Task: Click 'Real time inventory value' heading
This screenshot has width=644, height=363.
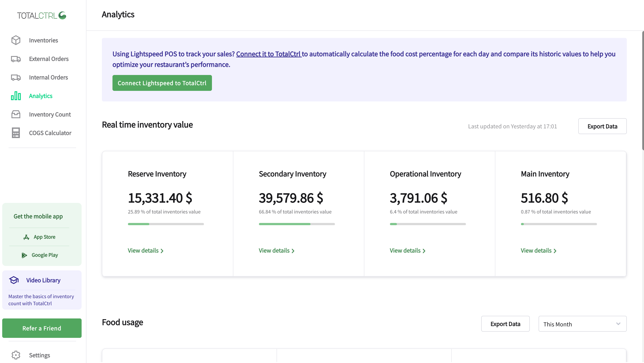Action: tap(147, 125)
